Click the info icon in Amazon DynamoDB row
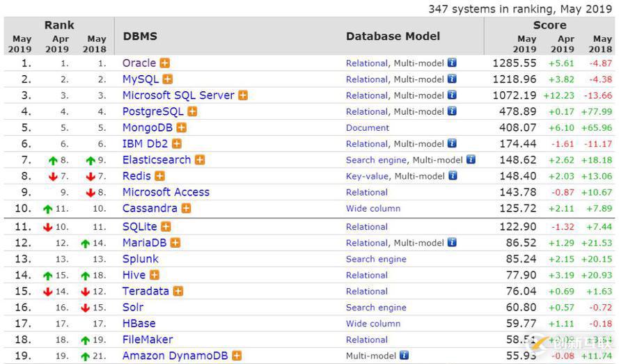Screen dimensions: 619x364 pyautogui.click(x=404, y=356)
